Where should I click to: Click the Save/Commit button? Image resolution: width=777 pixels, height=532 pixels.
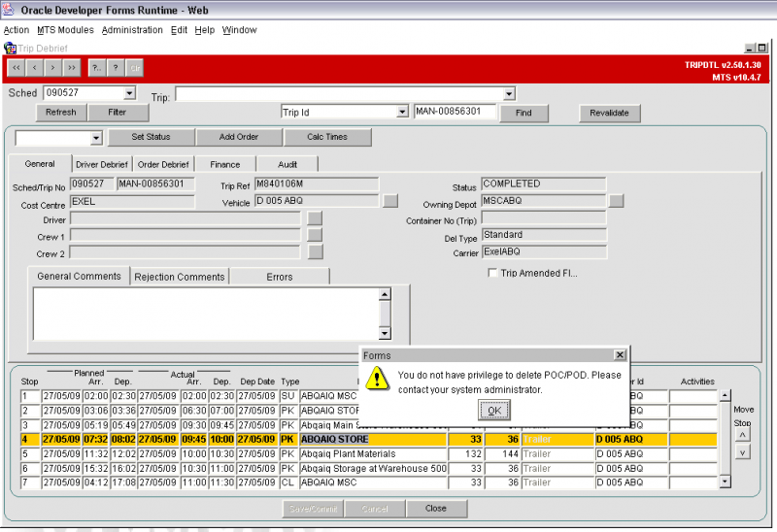click(313, 509)
